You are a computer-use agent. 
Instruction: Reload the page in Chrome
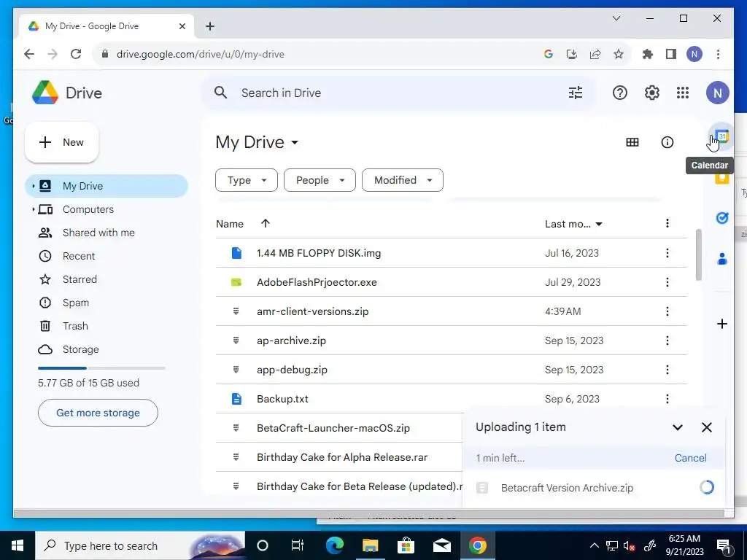76,54
